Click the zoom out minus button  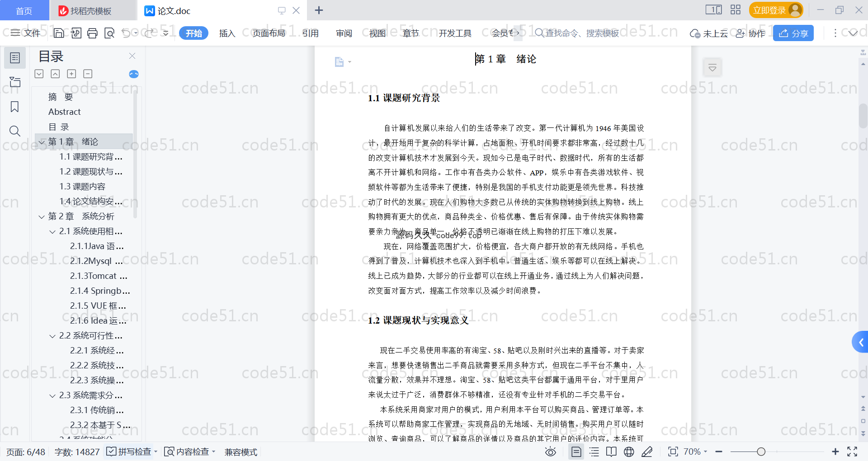[x=719, y=452]
